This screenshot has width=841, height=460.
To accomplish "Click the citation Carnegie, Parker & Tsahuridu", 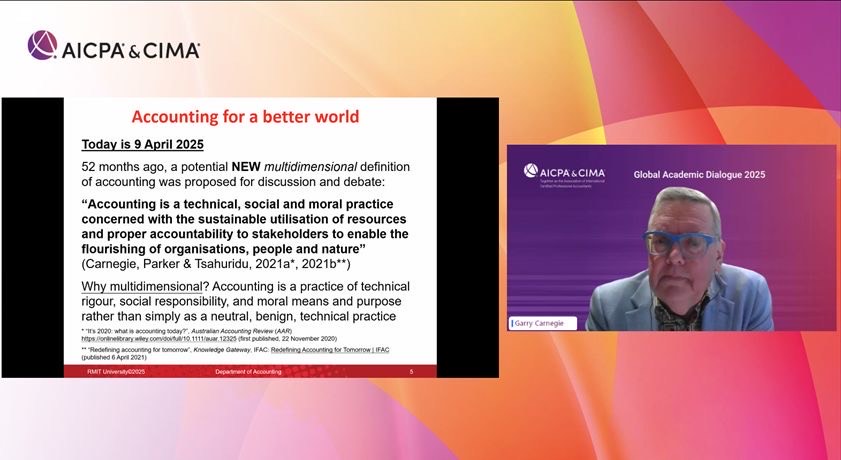I will coord(216,264).
